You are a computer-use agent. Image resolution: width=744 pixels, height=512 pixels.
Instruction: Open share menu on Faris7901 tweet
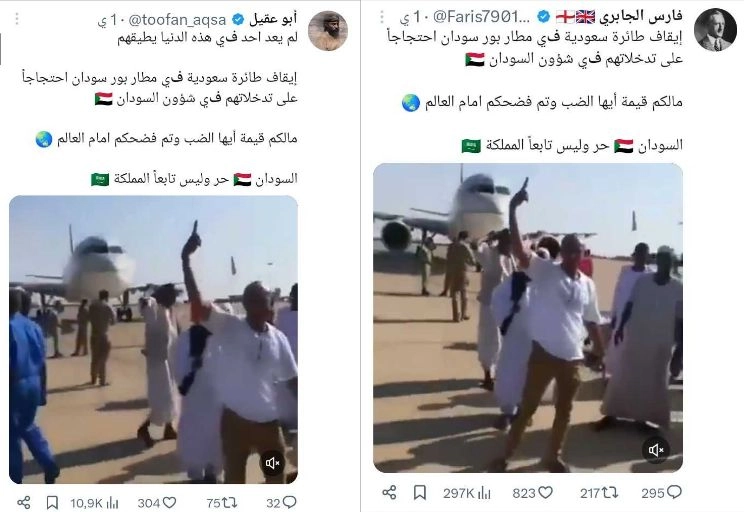pyautogui.click(x=389, y=493)
